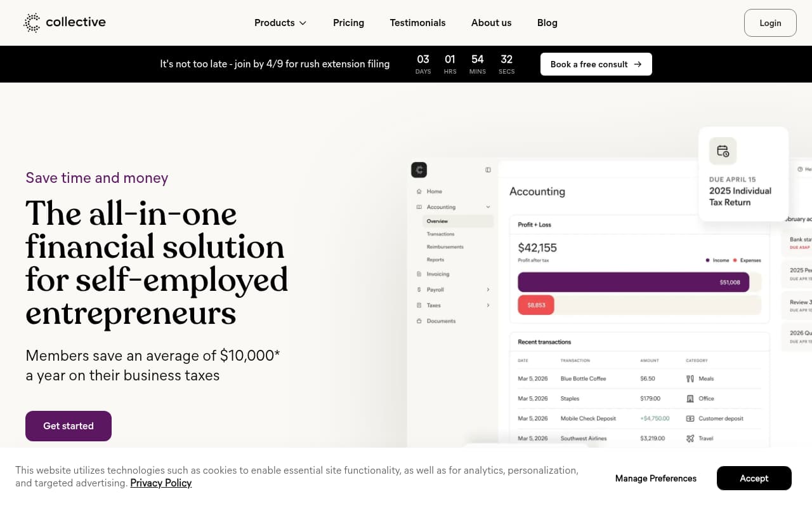Click the Taxes icon in the sidebar

pos(419,305)
